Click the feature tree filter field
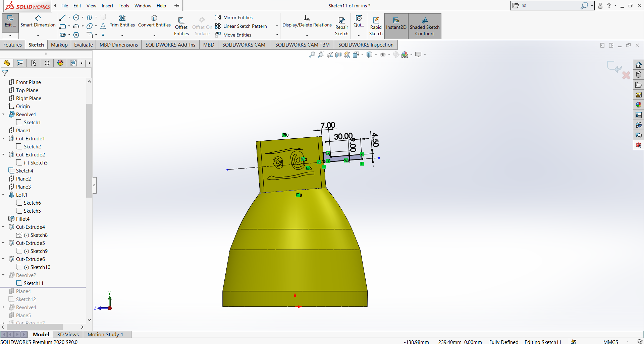Screen dimensions: 644x344 click(x=46, y=73)
